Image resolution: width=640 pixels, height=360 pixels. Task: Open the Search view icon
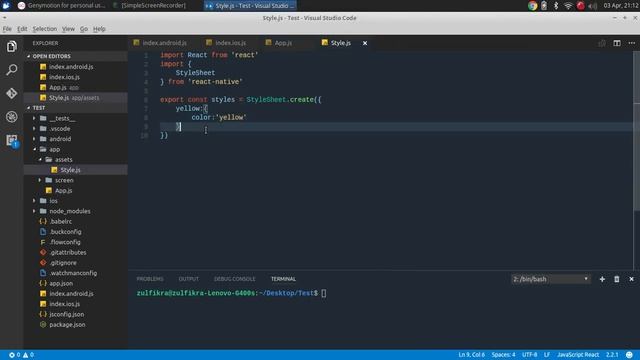pyautogui.click(x=11, y=70)
